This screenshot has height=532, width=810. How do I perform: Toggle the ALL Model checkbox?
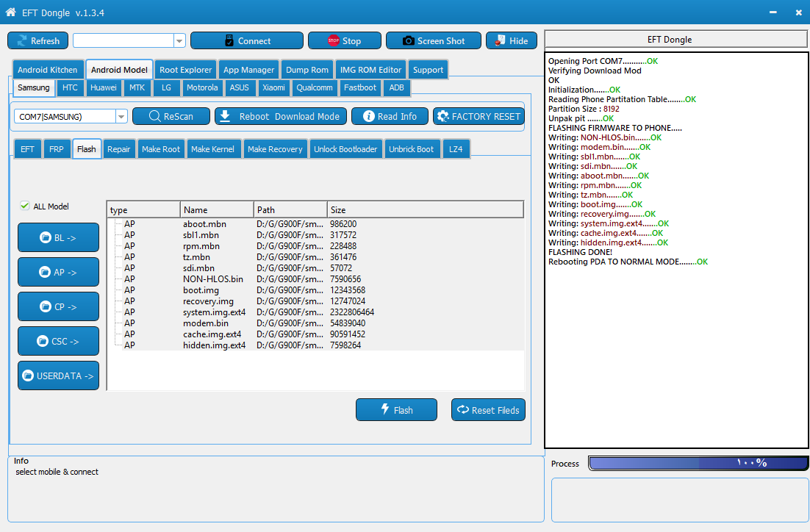pos(24,206)
